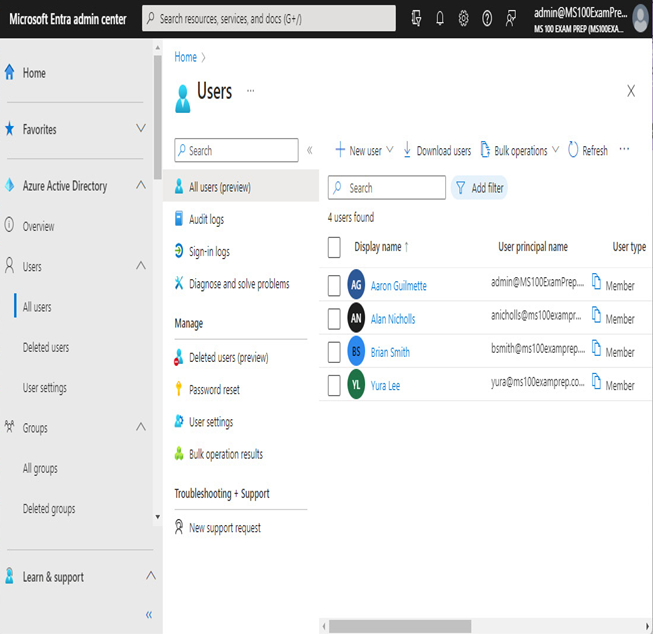The width and height of the screenshot is (653, 634).
Task: Click the blade menu Search field
Action: [x=236, y=150]
